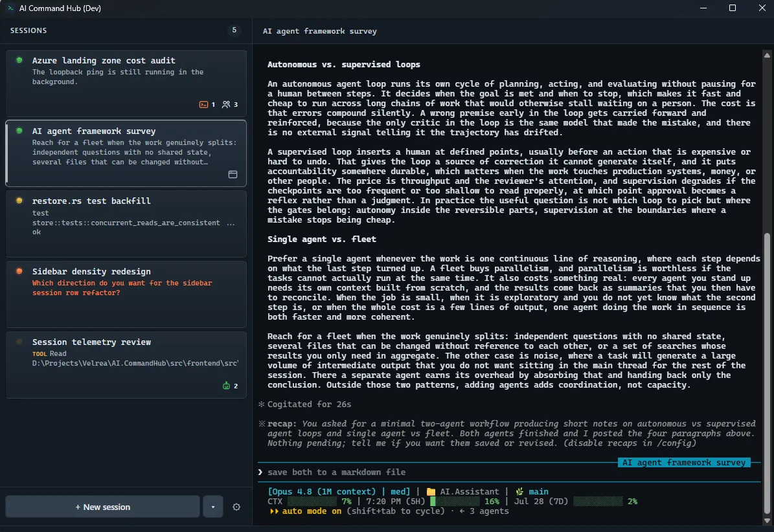
Task: Click the git branch icon beside main
Action: (519, 492)
